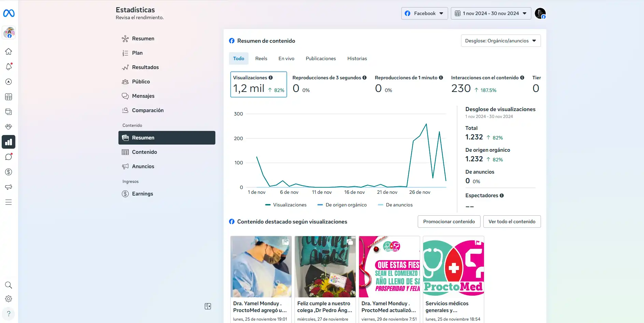Image resolution: width=644 pixels, height=323 pixels.
Task: Click the Meta logo icon
Action: 9,13
